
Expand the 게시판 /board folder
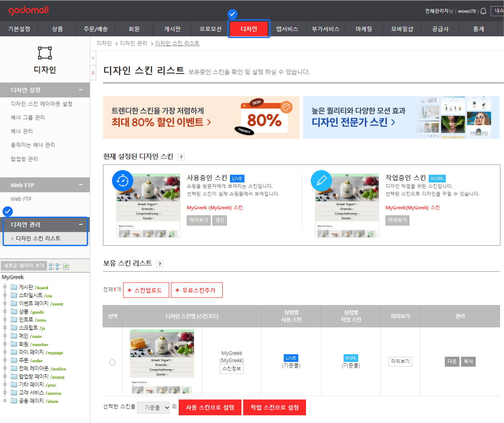(x=5, y=287)
